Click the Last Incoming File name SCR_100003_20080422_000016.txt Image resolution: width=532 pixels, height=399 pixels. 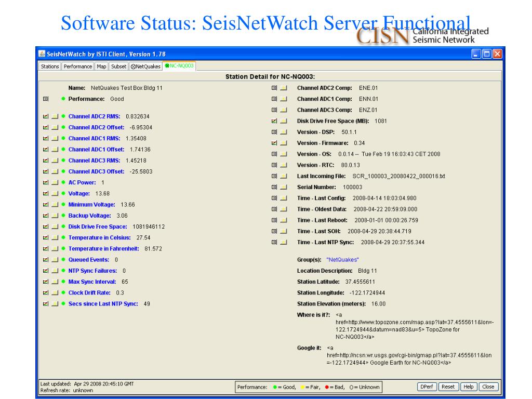tap(398, 176)
